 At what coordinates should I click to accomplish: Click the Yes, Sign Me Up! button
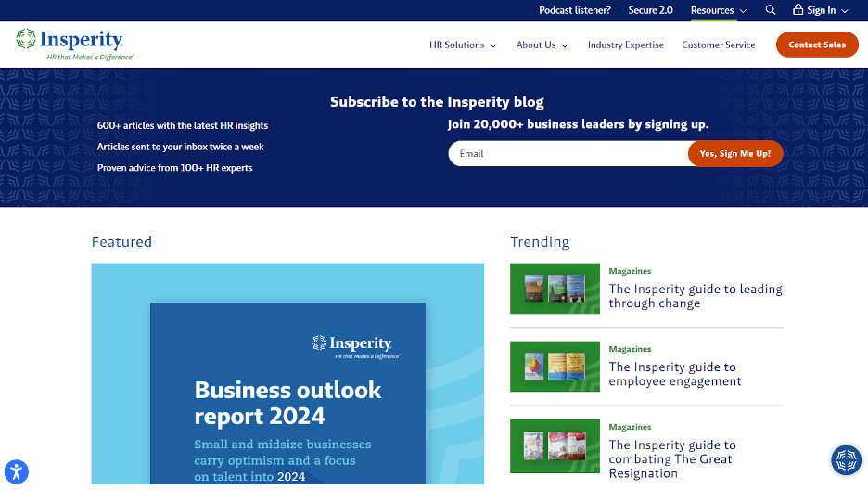pyautogui.click(x=734, y=153)
